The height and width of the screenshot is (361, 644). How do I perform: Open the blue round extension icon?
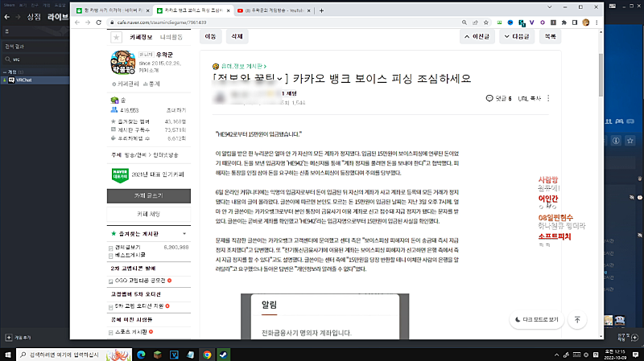click(510, 23)
